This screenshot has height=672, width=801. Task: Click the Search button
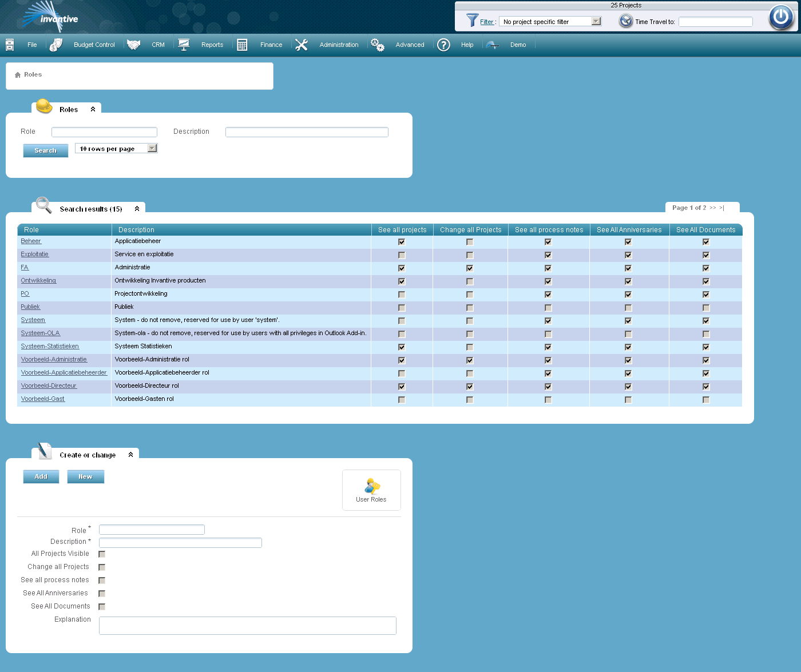coord(46,150)
